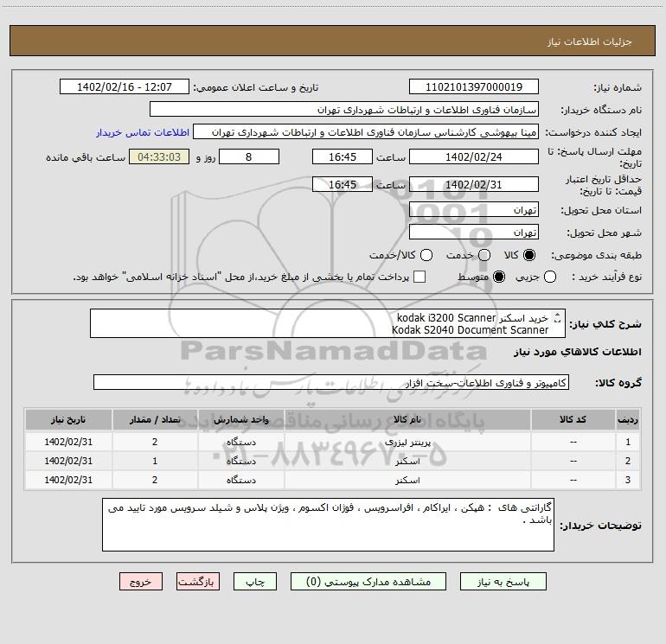The height and width of the screenshot is (644, 666).
Task: Click the price validity date 1402/02/31 field
Action: click(474, 185)
